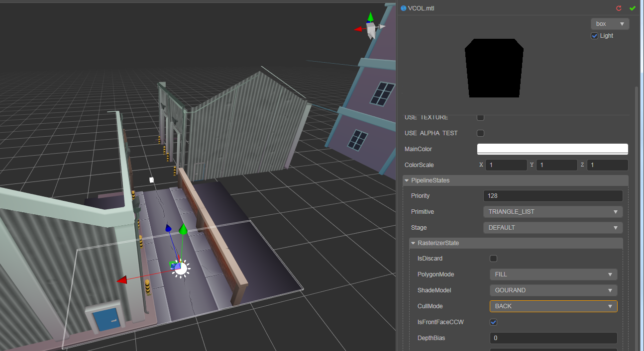644x351 pixels.
Task: Disable the Light checkbox for preview
Action: [594, 36]
